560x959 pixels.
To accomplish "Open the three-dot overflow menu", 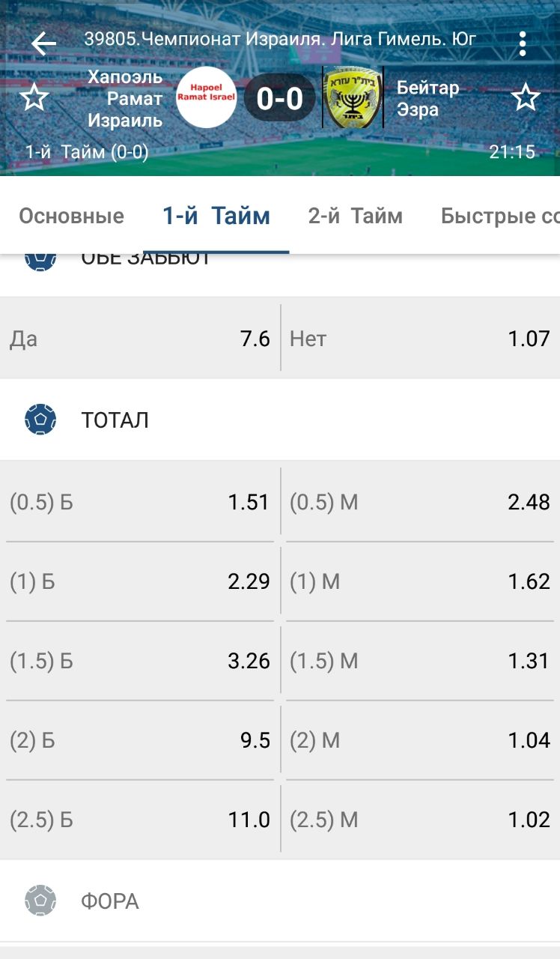I will point(523,43).
